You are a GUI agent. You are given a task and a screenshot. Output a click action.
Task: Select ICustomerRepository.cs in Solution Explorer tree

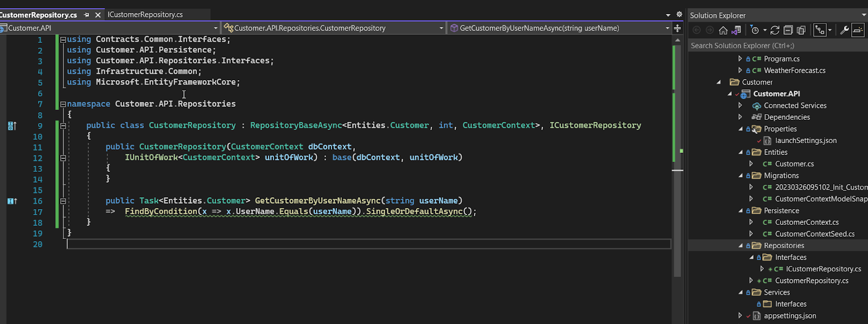coord(824,269)
